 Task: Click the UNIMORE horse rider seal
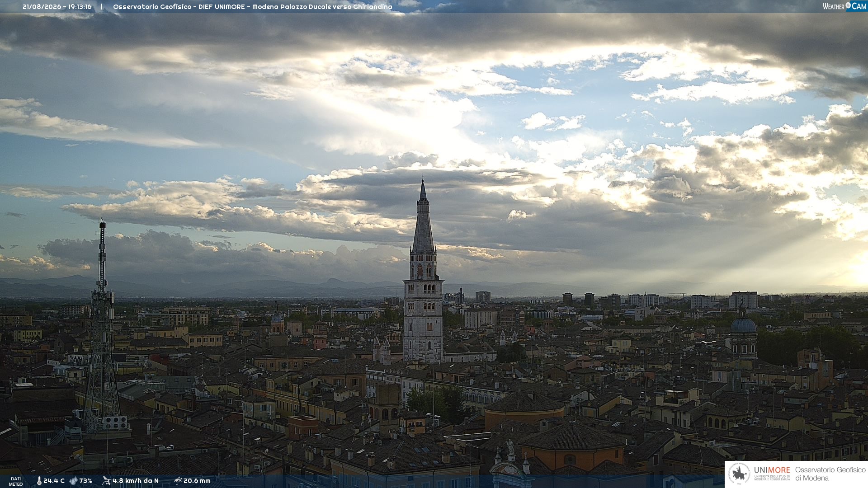740,474
